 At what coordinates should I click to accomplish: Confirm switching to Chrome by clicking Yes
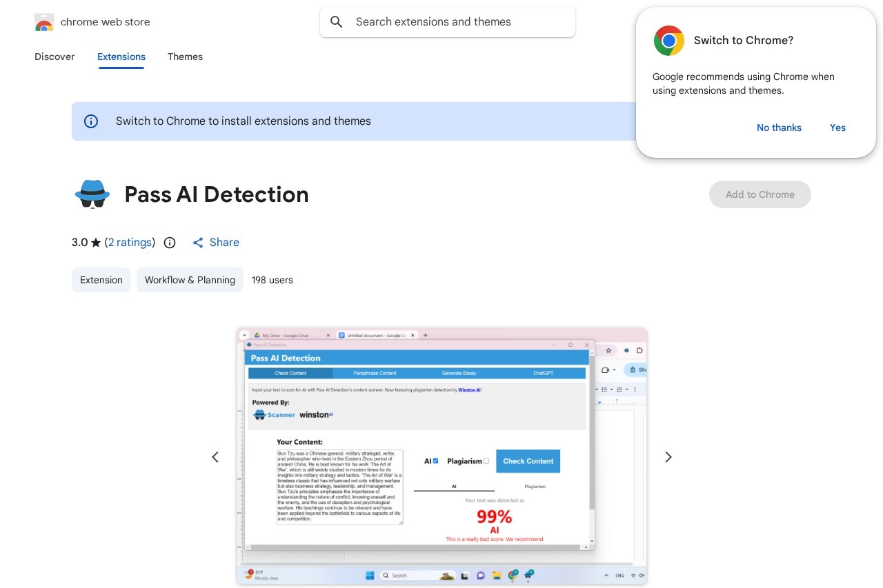pyautogui.click(x=837, y=128)
